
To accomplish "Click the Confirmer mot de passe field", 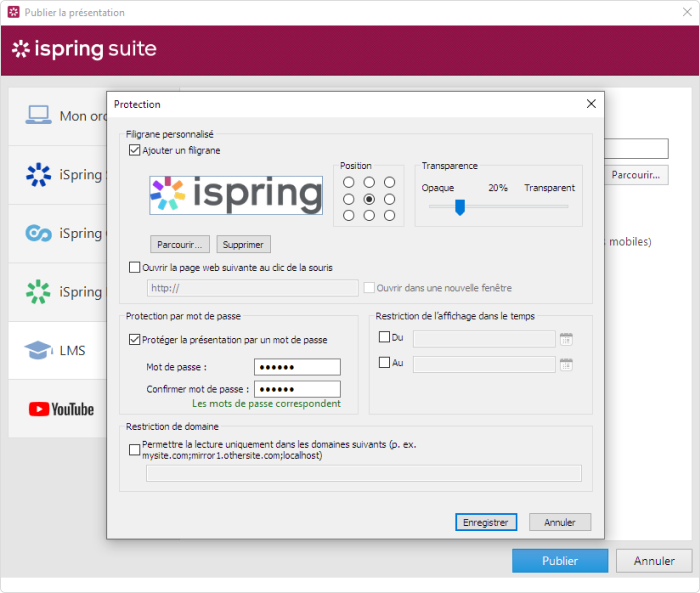I will (x=297, y=389).
